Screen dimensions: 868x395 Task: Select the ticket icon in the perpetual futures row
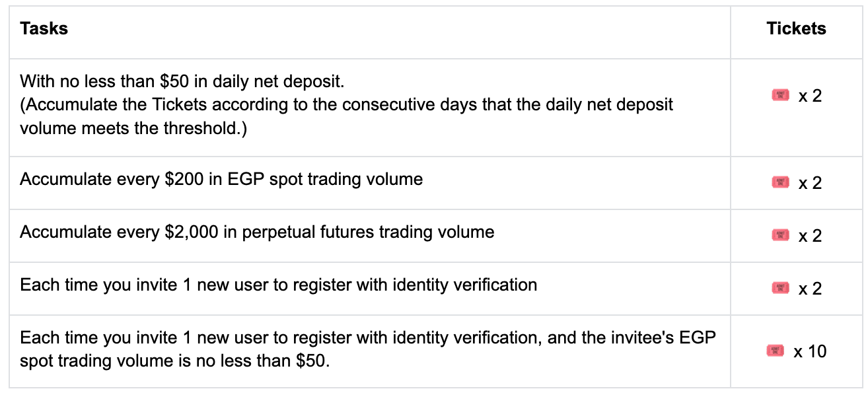(780, 235)
